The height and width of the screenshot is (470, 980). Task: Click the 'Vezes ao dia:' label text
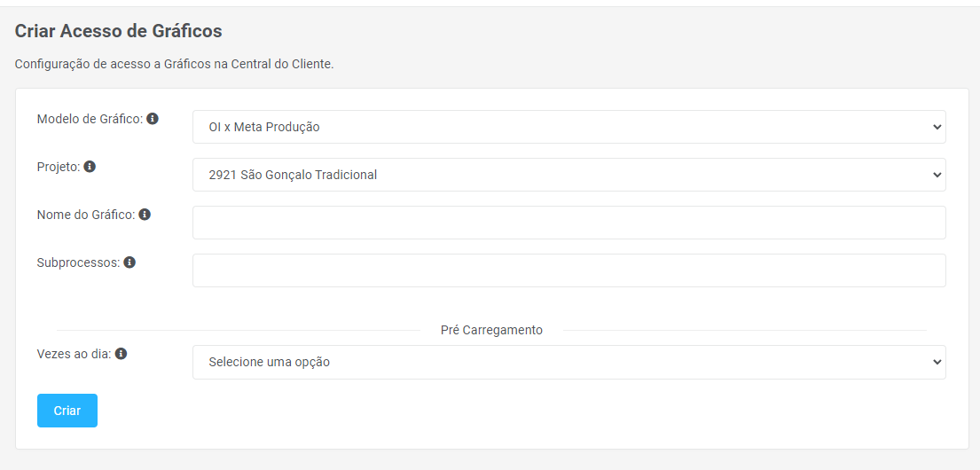(x=74, y=354)
